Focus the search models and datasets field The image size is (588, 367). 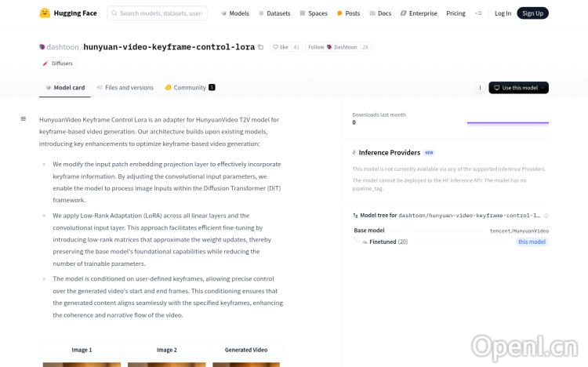(x=157, y=13)
